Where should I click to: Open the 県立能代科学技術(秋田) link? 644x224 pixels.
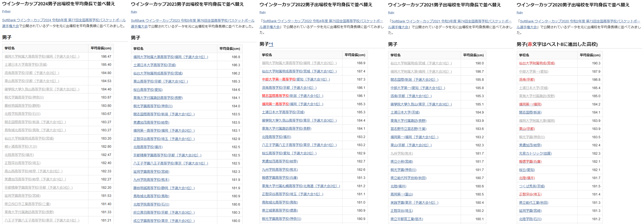[408, 178]
